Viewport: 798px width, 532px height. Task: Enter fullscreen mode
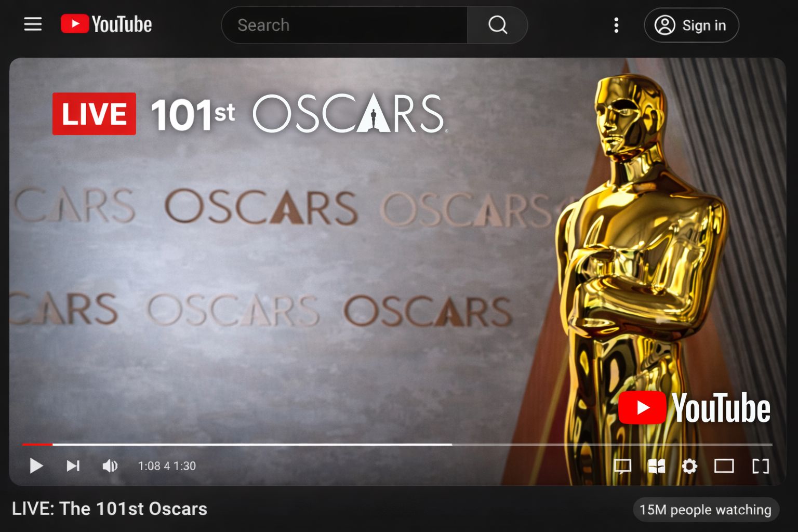[761, 466]
